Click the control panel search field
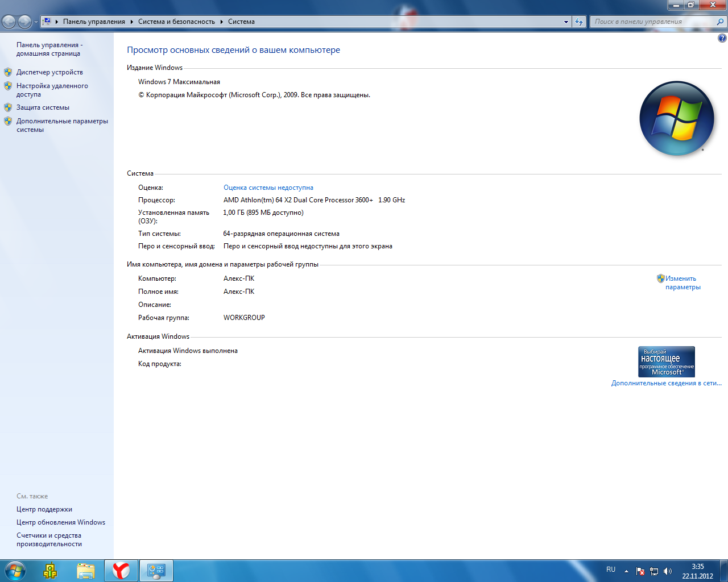The width and height of the screenshot is (728, 582). tap(653, 22)
